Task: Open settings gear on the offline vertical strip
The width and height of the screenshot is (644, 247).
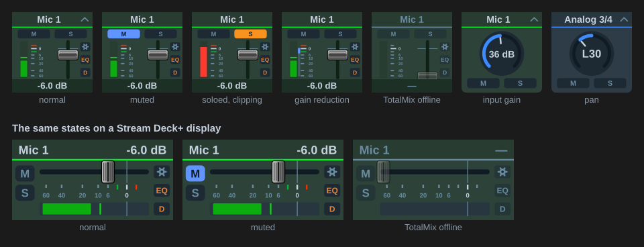Action: (444, 47)
